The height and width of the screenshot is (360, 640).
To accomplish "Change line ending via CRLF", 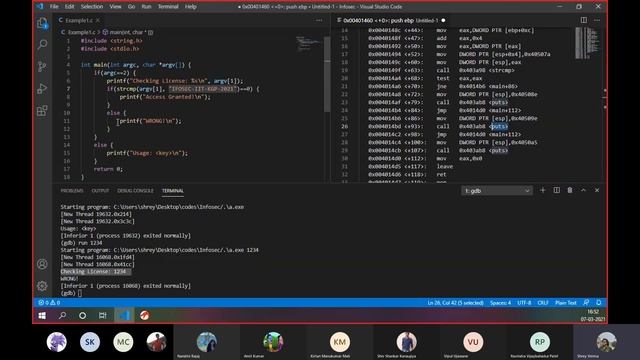I will coord(543,302).
